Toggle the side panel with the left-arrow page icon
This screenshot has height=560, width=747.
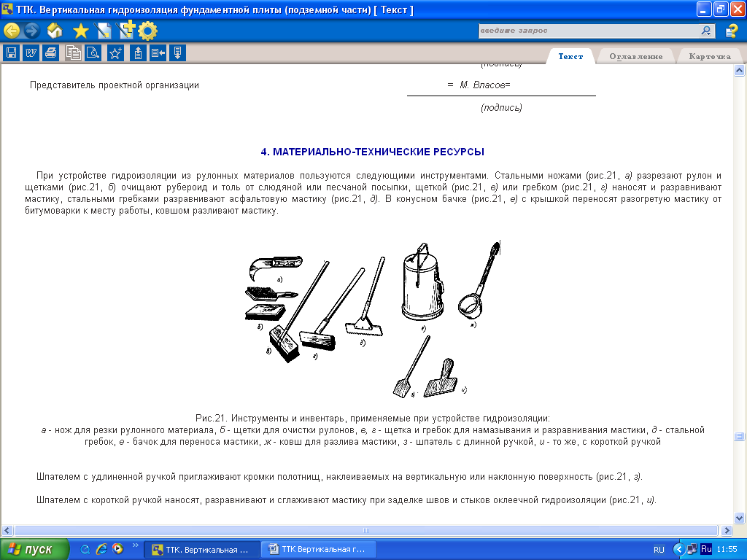(x=158, y=52)
